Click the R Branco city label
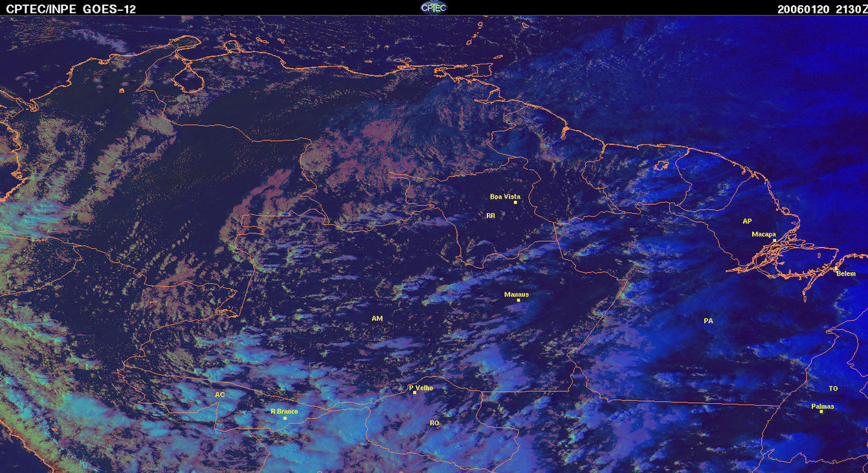 point(284,411)
